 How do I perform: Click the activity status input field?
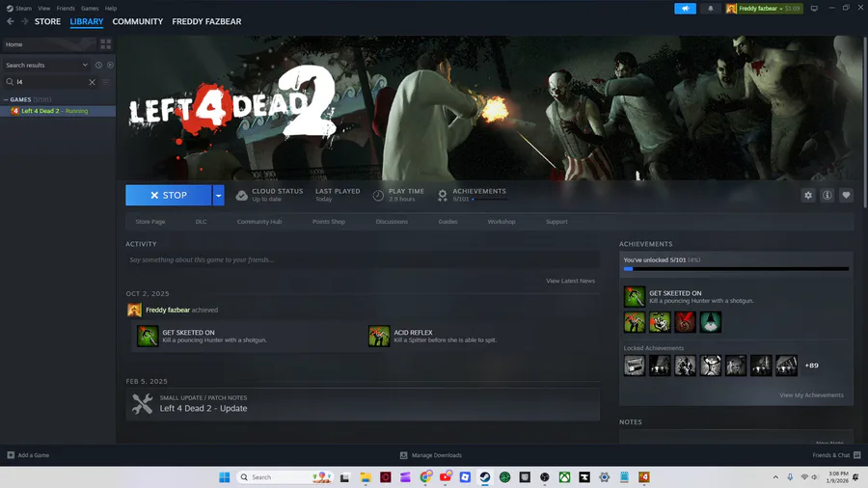click(x=363, y=260)
